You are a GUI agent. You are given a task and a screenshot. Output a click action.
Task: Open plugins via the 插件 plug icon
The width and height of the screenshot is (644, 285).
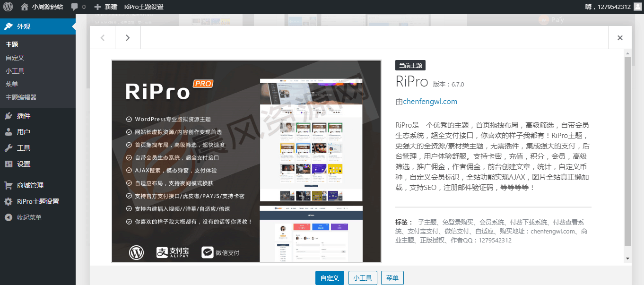click(x=9, y=116)
